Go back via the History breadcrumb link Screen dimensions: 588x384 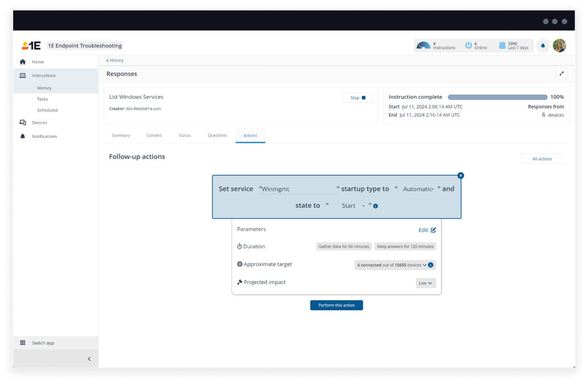click(x=115, y=60)
